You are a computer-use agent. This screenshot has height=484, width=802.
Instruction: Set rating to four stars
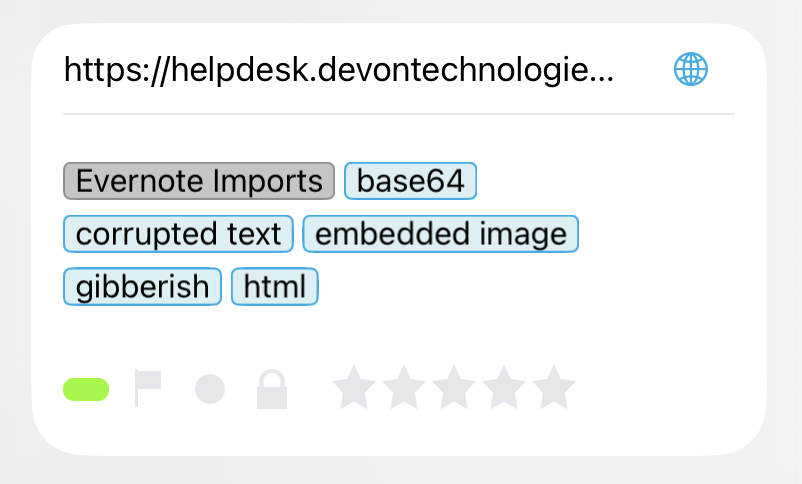(503, 388)
